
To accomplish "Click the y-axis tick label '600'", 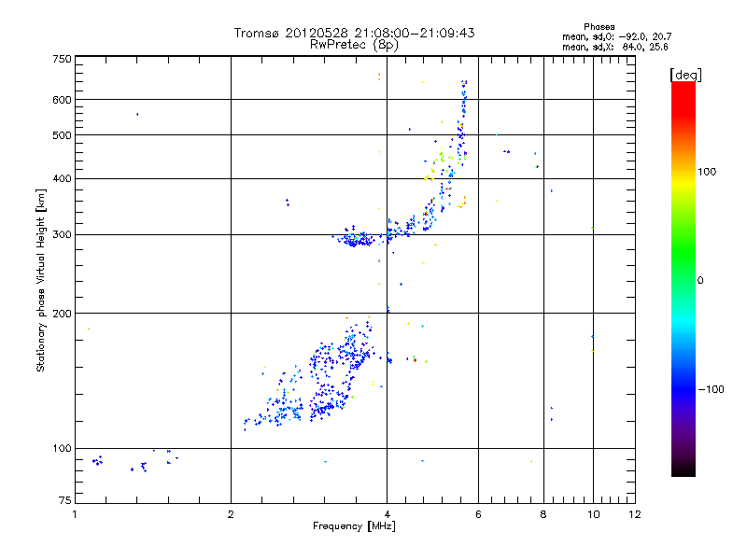I will 62,100.
